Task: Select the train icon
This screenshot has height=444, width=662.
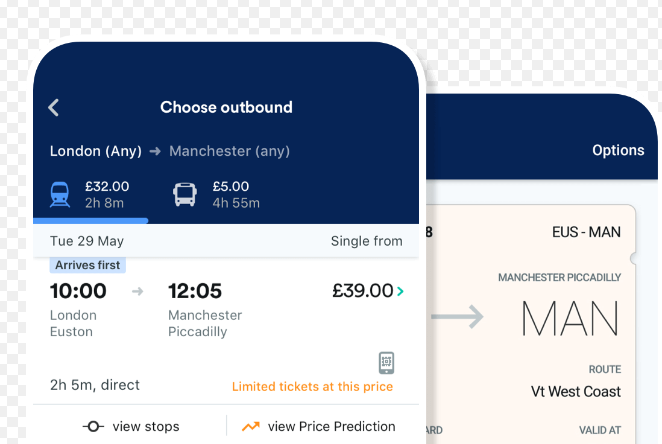Action: (x=60, y=194)
